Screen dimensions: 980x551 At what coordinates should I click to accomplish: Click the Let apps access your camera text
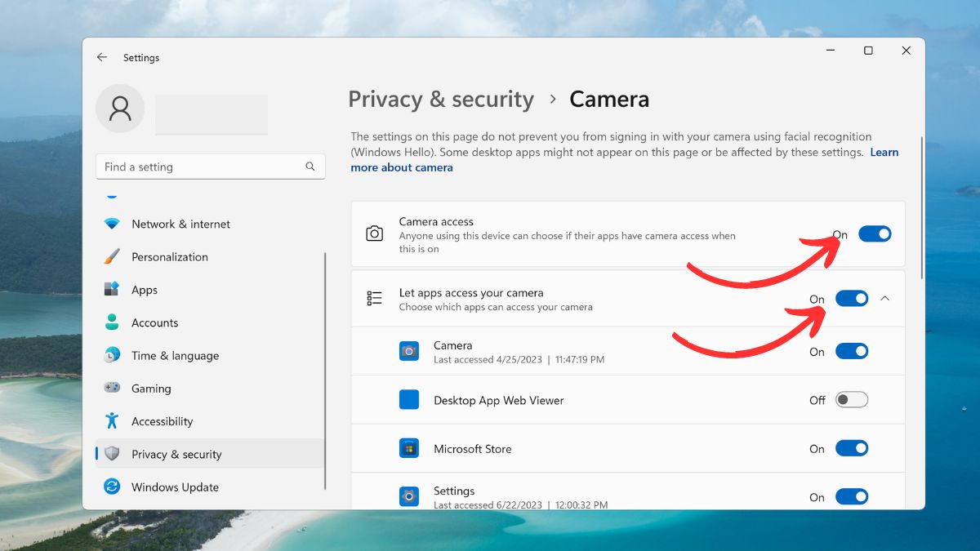[471, 292]
